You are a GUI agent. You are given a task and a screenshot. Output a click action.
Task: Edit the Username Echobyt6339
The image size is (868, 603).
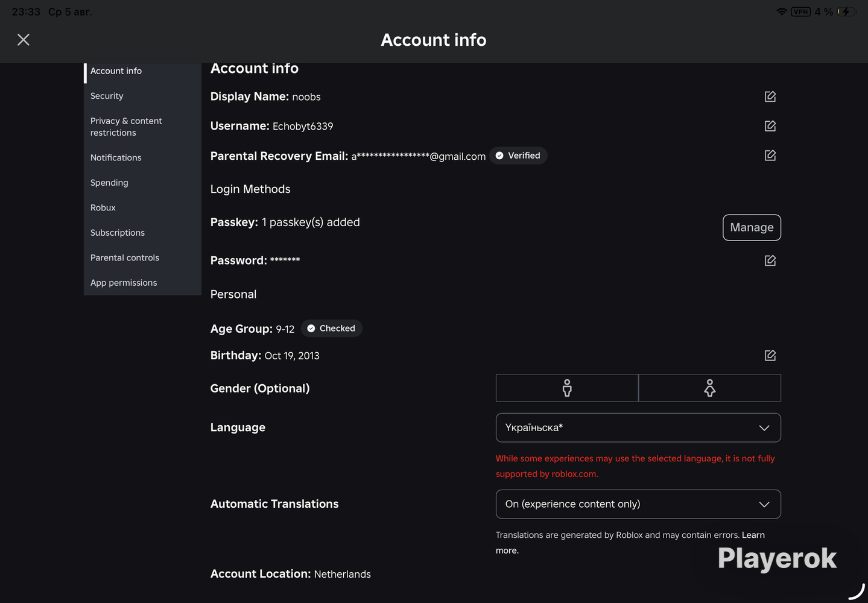click(770, 126)
